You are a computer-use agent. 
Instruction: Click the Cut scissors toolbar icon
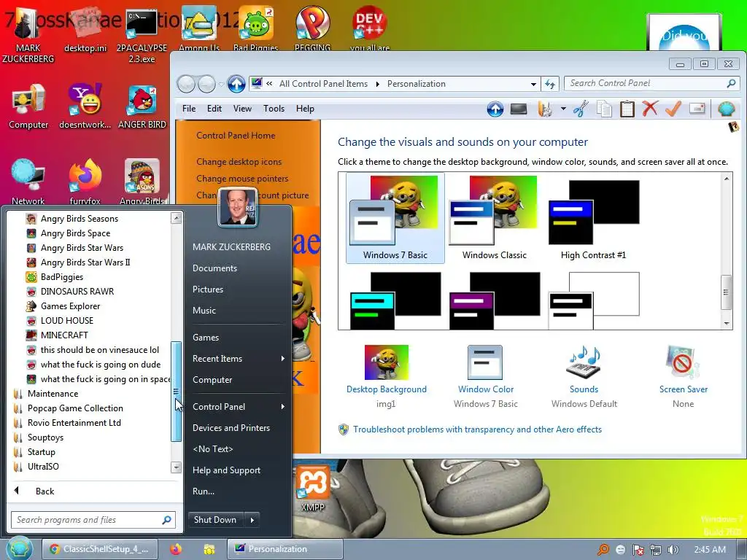[581, 109]
